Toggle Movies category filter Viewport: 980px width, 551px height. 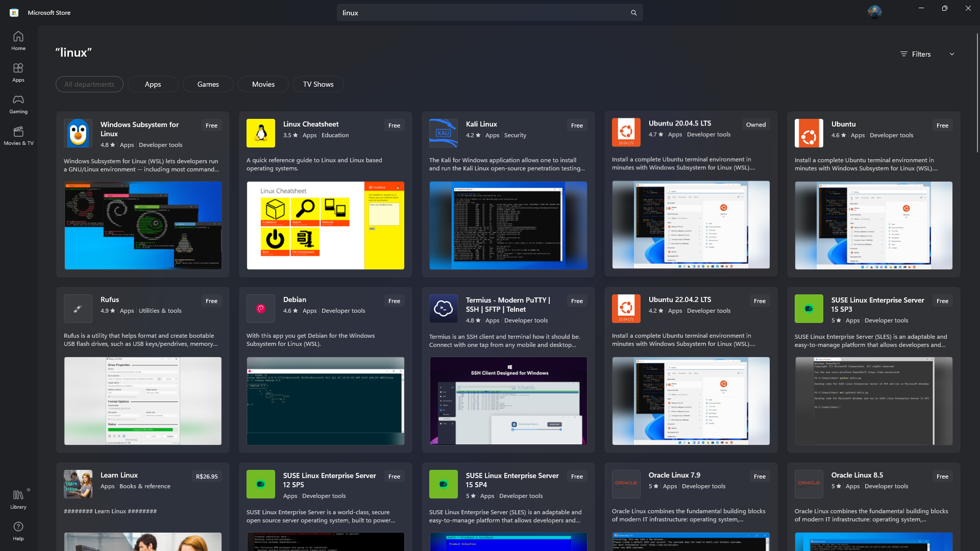pos(263,84)
